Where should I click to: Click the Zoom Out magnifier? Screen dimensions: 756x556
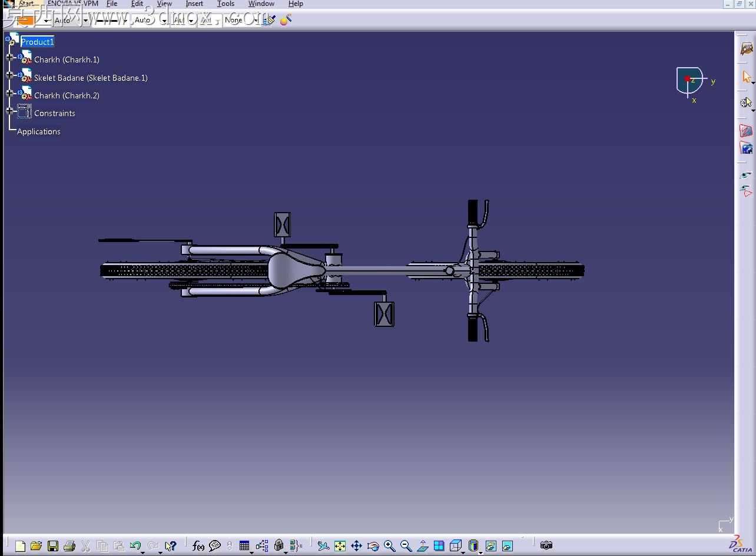[x=406, y=546]
